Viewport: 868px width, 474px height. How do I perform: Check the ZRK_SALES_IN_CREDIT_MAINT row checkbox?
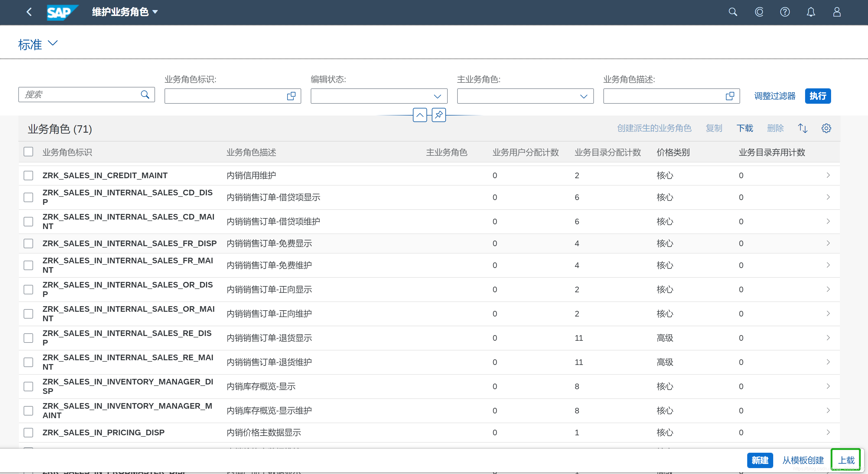pyautogui.click(x=28, y=175)
